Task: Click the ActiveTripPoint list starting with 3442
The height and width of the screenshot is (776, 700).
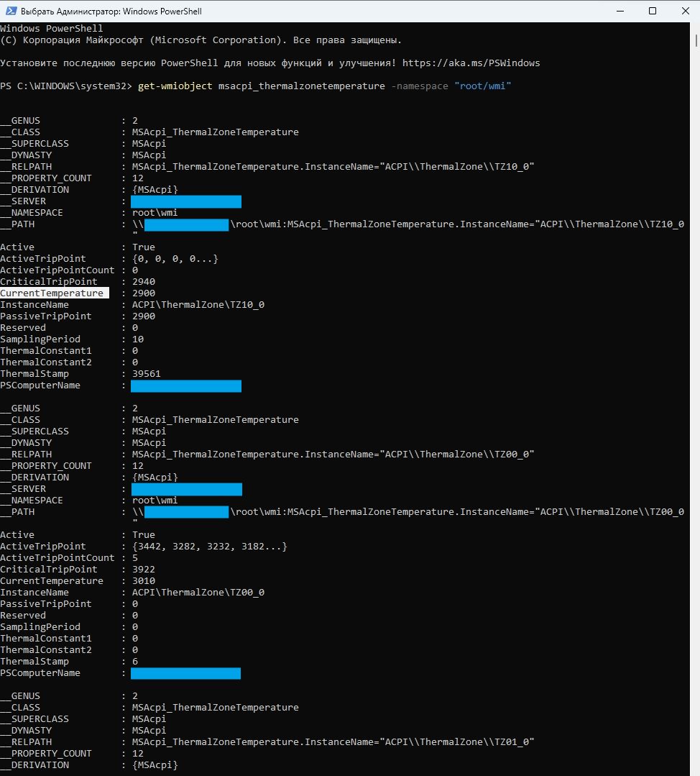Action: coord(209,547)
